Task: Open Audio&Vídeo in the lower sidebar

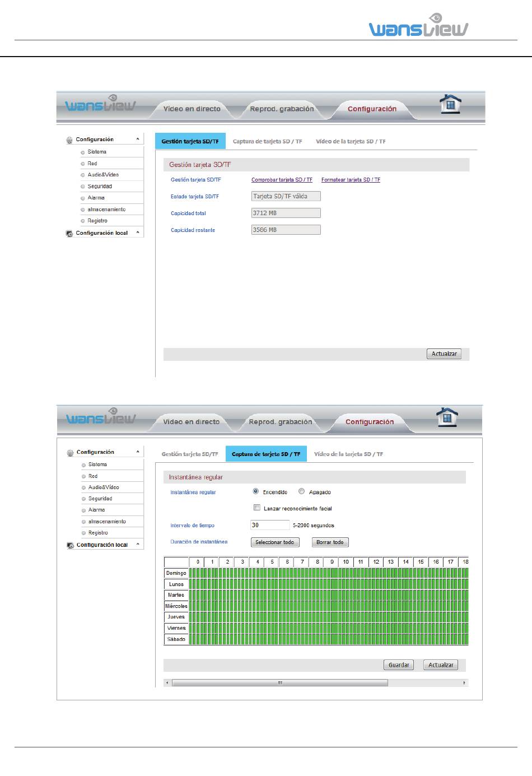Action: [x=104, y=487]
